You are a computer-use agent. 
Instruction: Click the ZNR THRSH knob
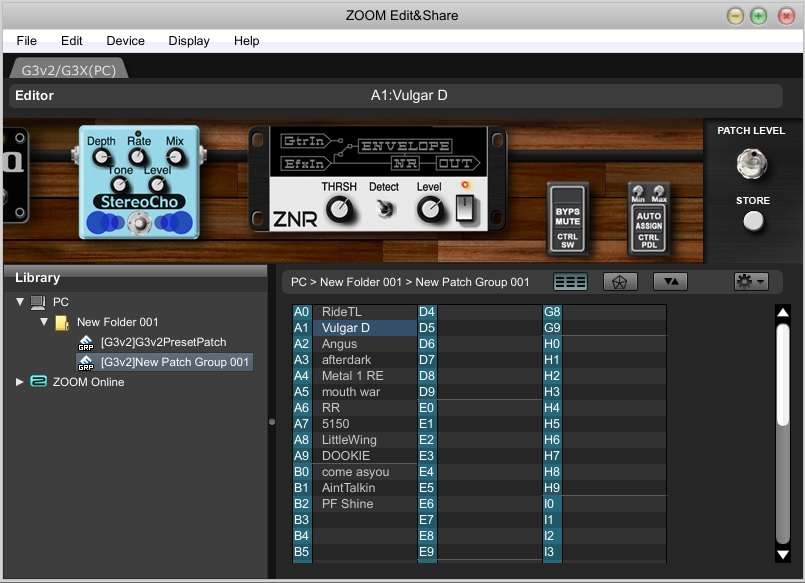coord(339,209)
